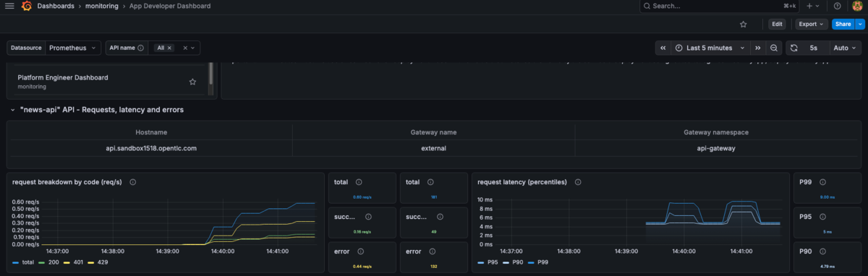
Task: Shift time range backward
Action: click(x=663, y=48)
